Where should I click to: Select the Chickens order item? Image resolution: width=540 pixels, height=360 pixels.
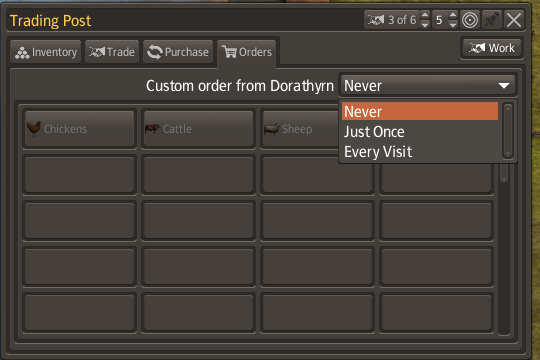tap(79, 129)
